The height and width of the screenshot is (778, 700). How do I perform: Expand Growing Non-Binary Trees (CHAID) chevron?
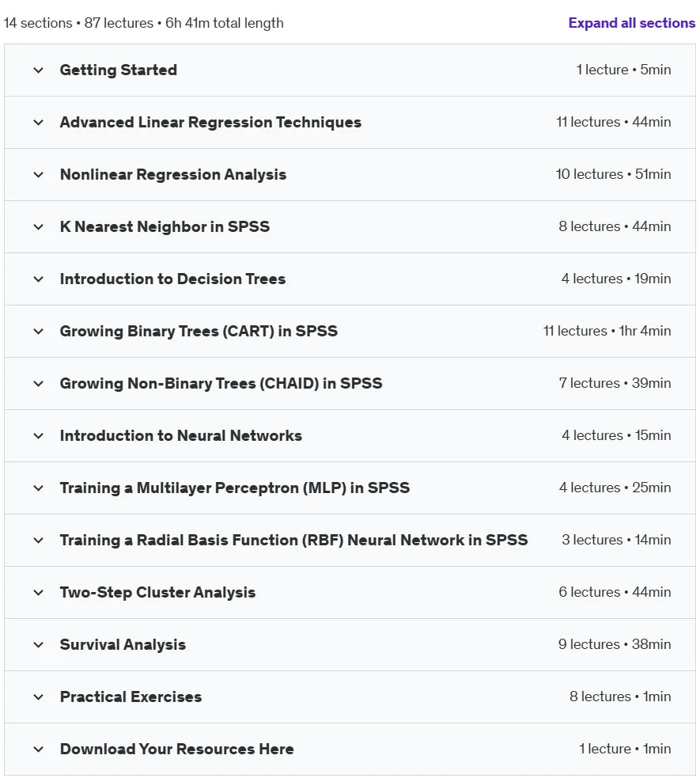(x=38, y=384)
